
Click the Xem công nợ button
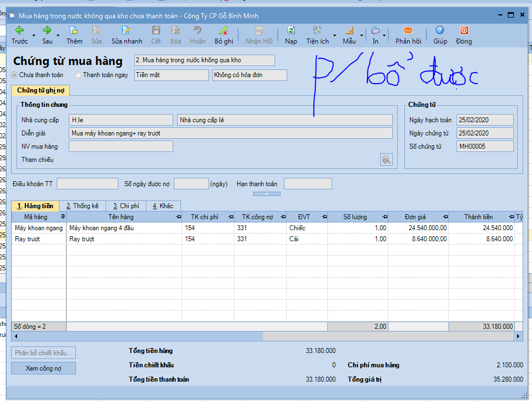coord(43,368)
